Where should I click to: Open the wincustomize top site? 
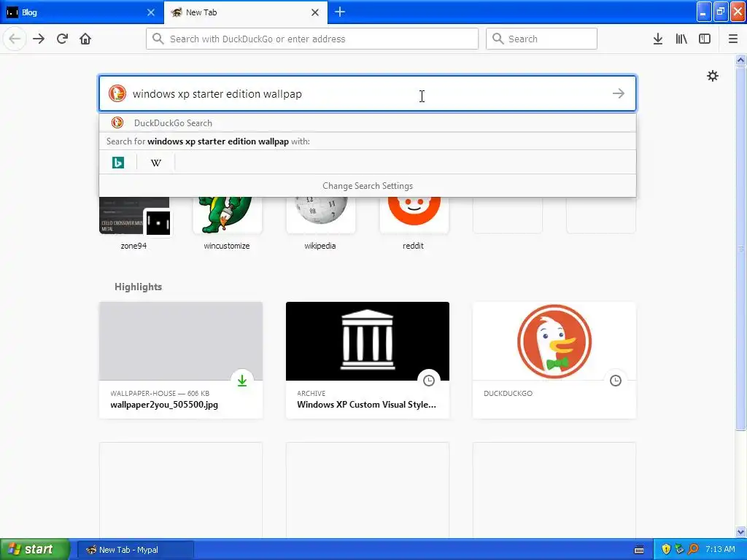coord(227,224)
